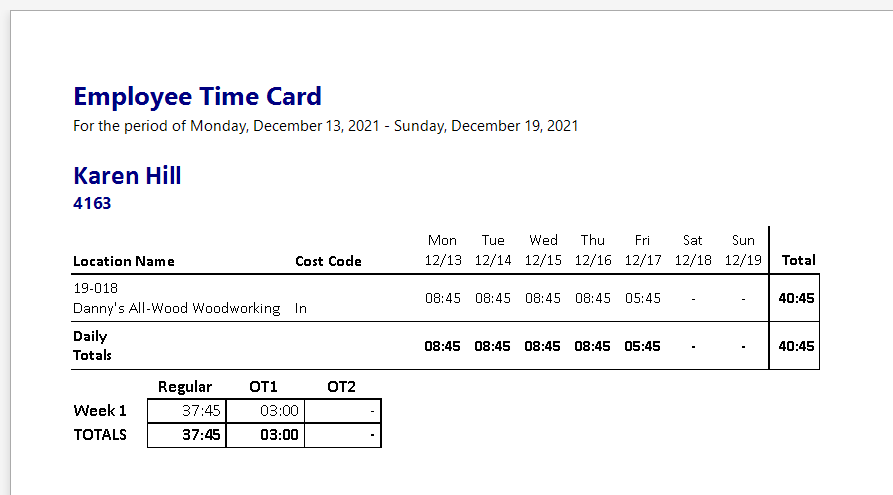Click Danny's All-Wood Woodworking location name
893x495 pixels.
[x=176, y=308]
